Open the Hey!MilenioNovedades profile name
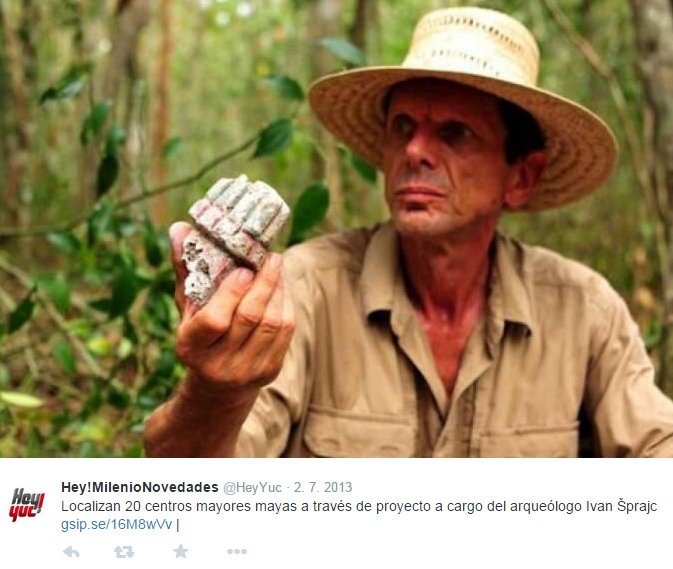 [x=139, y=487]
